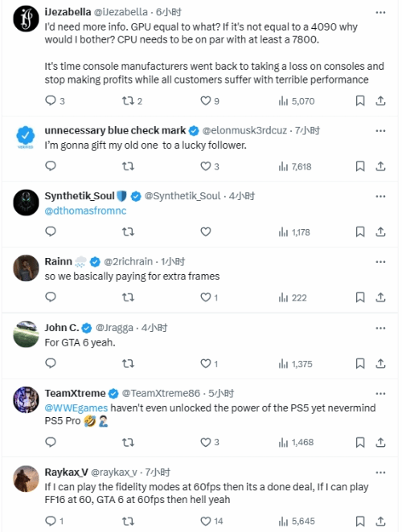
Task: Open more options for Rainn's tweet
Action: (380, 262)
